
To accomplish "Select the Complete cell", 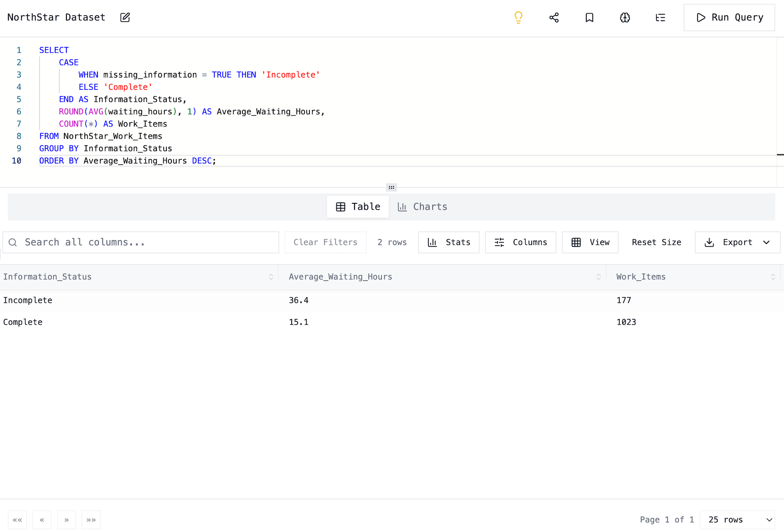I will tap(23, 322).
